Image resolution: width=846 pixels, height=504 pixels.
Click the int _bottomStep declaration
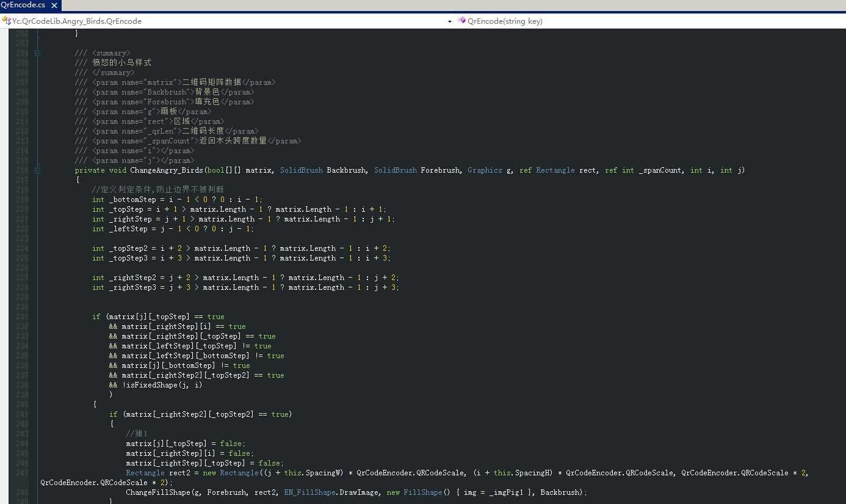pyautogui.click(x=178, y=200)
